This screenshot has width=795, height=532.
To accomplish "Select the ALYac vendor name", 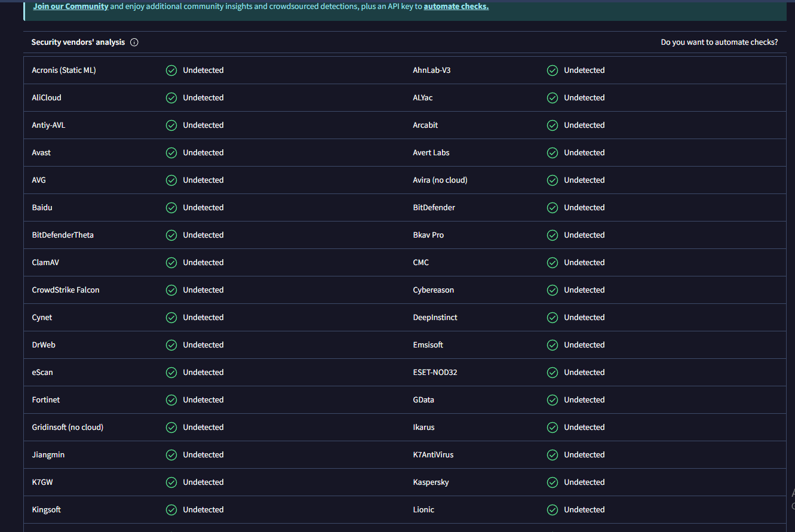I will tap(423, 98).
